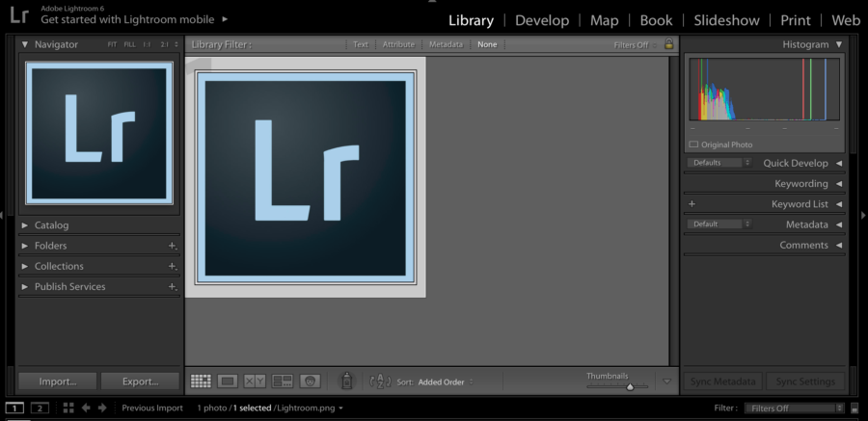Viewport: 868px width, 421px height.
Task: Expand the Catalog panel
Action: (25, 225)
